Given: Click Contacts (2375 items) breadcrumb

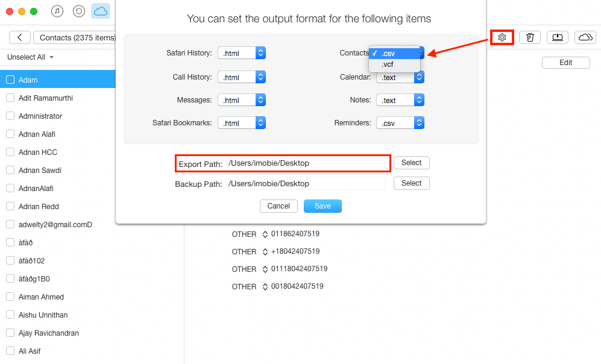Looking at the screenshot, I should 75,37.
